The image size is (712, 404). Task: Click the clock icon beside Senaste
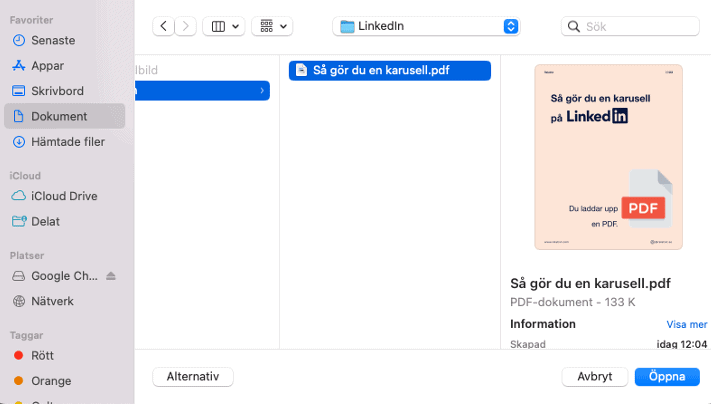(x=19, y=40)
